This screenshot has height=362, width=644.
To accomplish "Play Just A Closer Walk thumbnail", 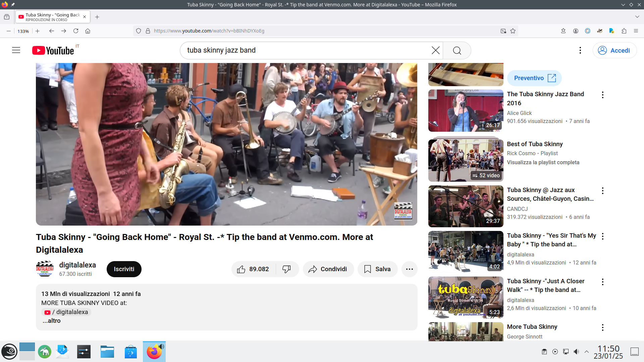I will point(466,297).
